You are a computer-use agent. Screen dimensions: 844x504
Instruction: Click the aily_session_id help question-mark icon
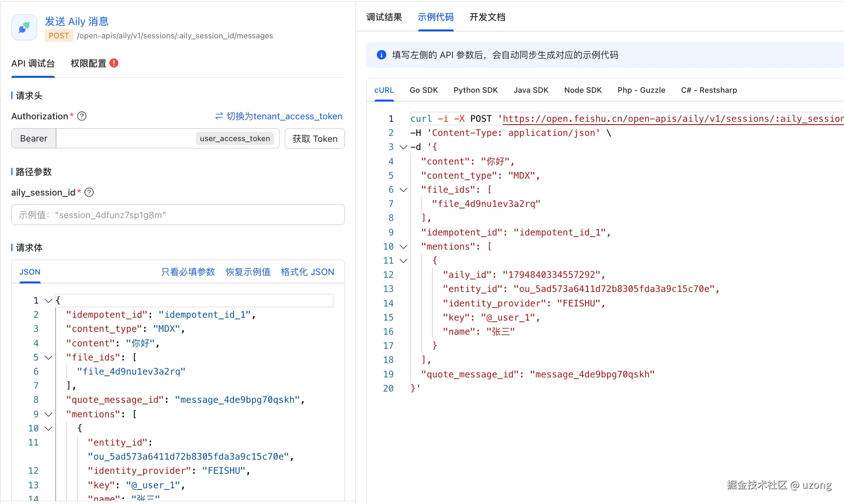[x=89, y=192]
